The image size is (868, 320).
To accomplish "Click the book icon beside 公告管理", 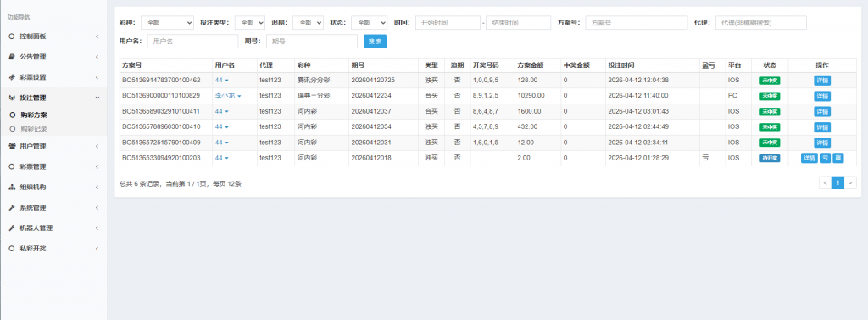I will [x=12, y=57].
